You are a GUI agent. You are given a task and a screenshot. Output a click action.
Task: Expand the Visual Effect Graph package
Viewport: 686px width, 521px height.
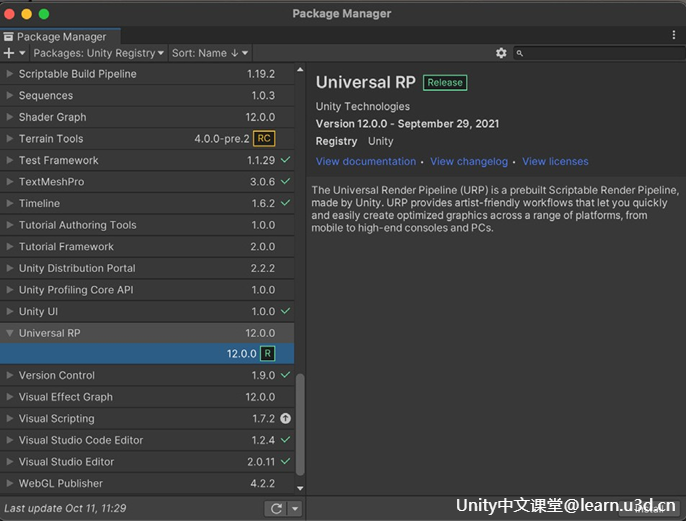pyautogui.click(x=9, y=397)
